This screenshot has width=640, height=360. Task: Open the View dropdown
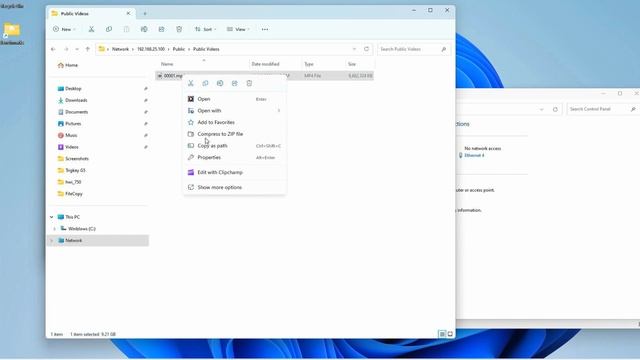coord(238,29)
